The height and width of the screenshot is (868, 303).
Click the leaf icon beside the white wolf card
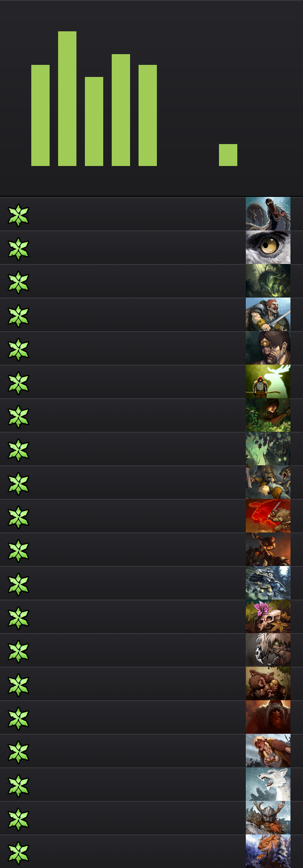click(x=18, y=786)
